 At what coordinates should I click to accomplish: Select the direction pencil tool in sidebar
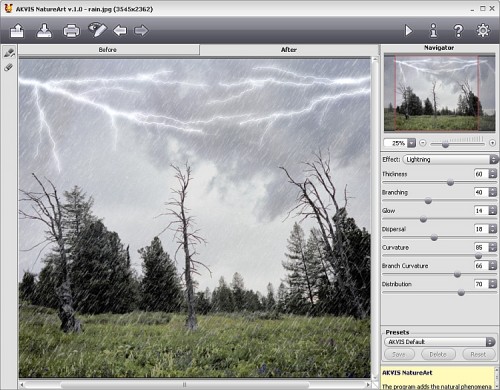tap(9, 53)
